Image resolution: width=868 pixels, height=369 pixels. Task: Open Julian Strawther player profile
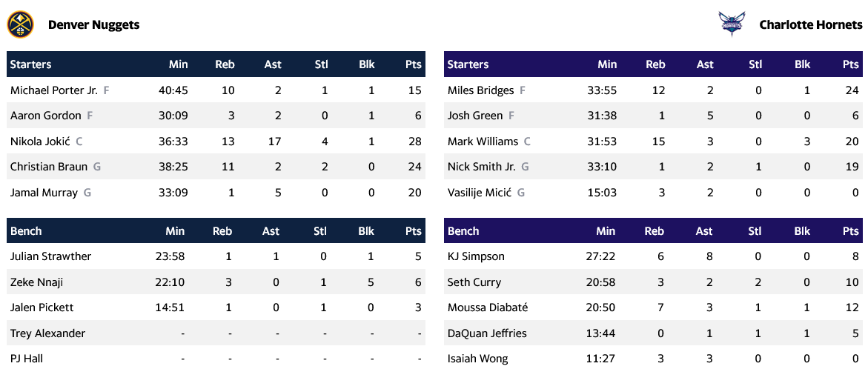coord(50,256)
